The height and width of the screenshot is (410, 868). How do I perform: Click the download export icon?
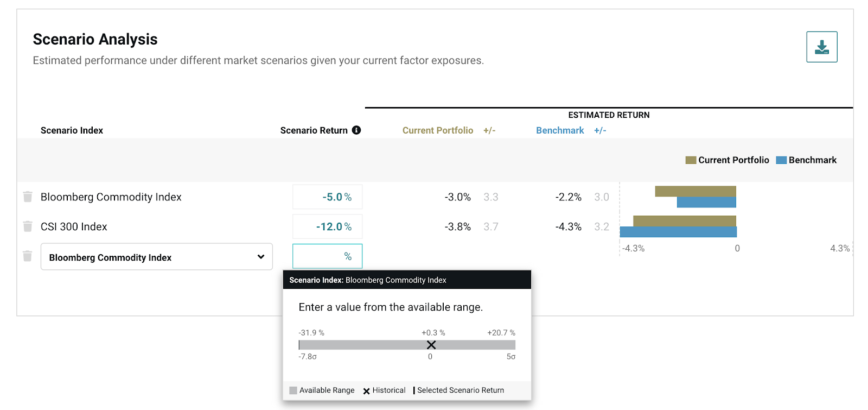tap(821, 47)
